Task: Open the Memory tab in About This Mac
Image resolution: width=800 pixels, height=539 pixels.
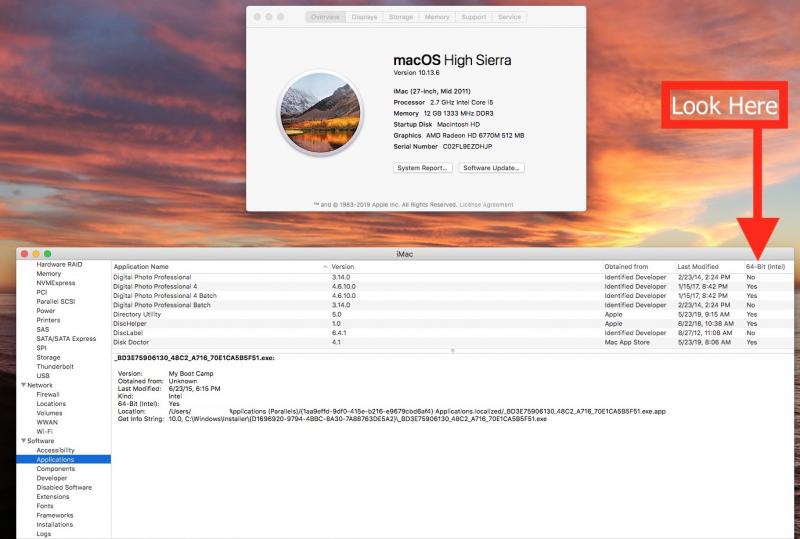Action: (x=437, y=17)
